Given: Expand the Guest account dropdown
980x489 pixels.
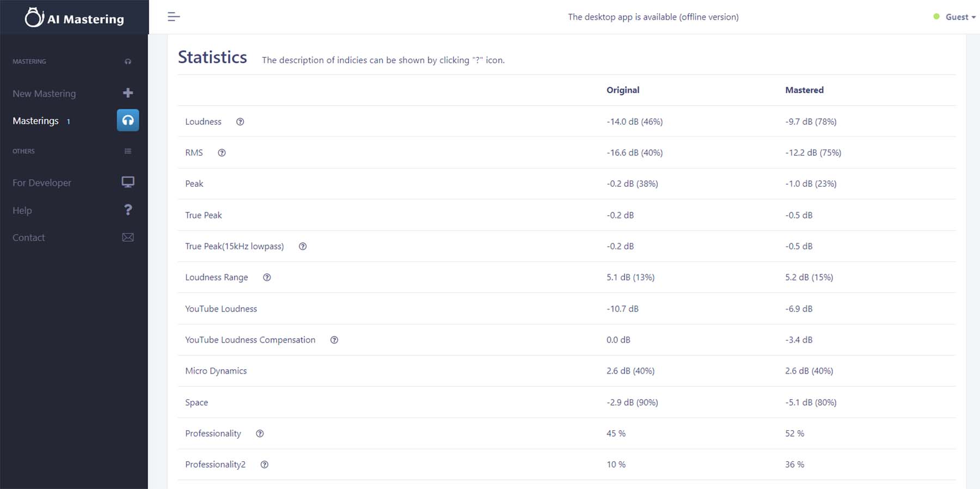Looking at the screenshot, I should pos(958,17).
